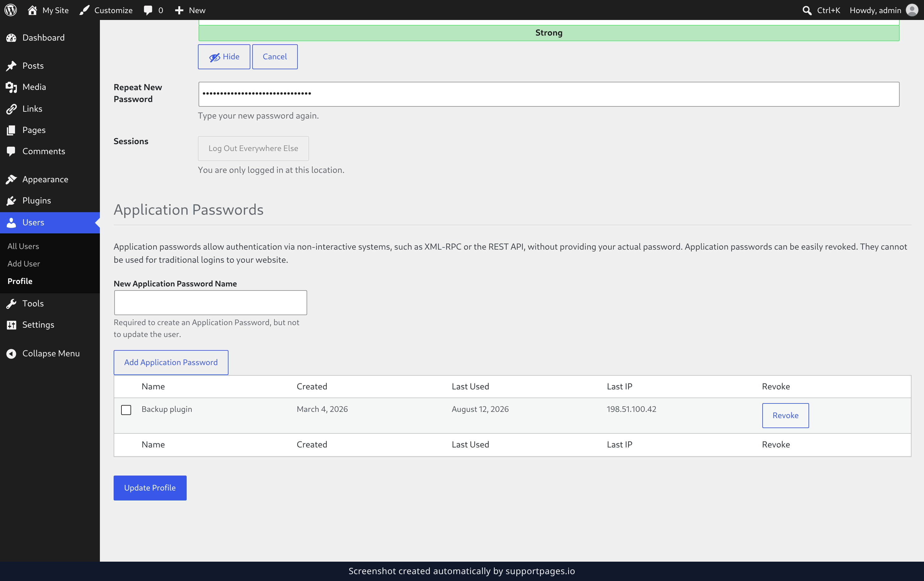Click the Strong password strength bar
924x581 pixels.
pos(548,32)
